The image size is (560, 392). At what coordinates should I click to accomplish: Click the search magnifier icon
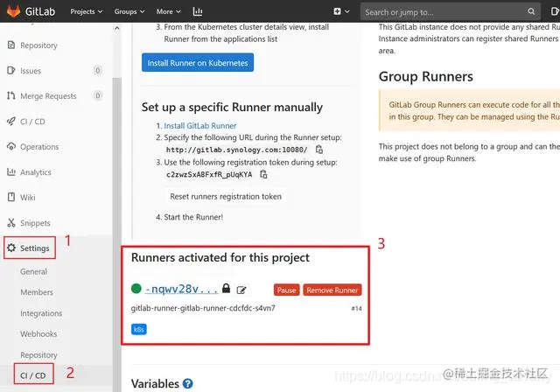(531, 11)
